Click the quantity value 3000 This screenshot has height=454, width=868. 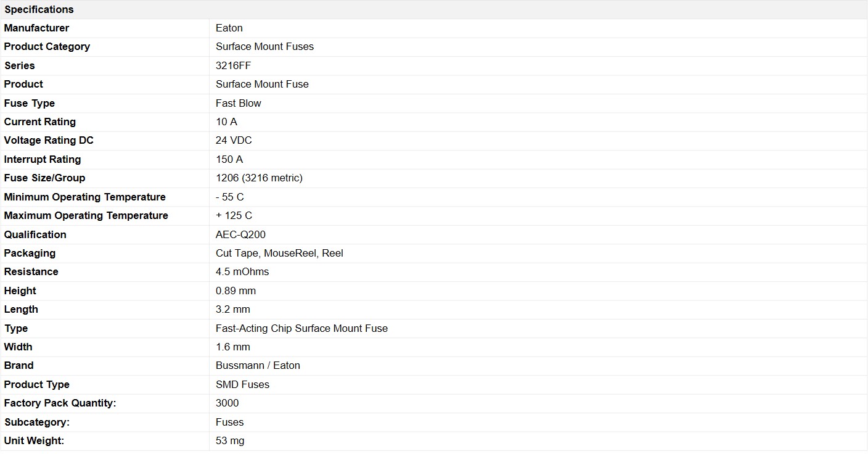(x=227, y=403)
